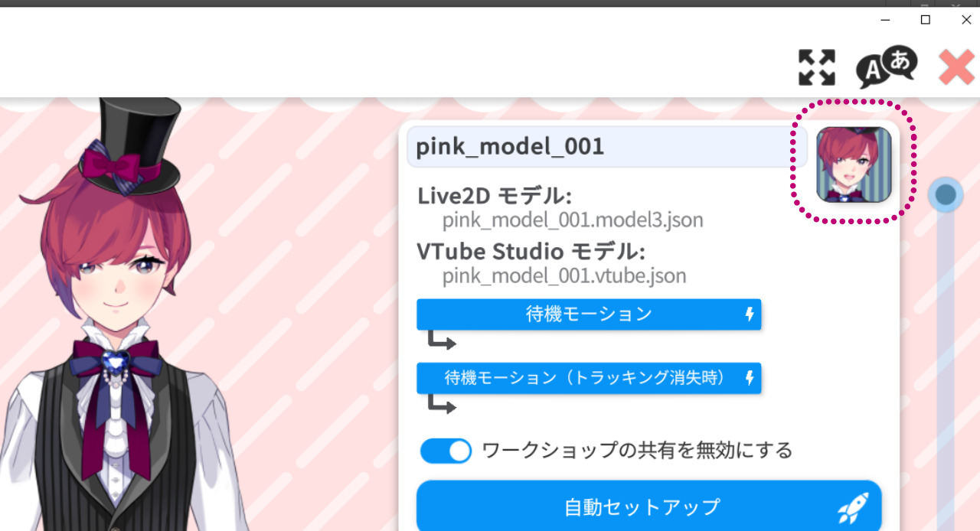Click the avatar's black top hat

(130, 142)
